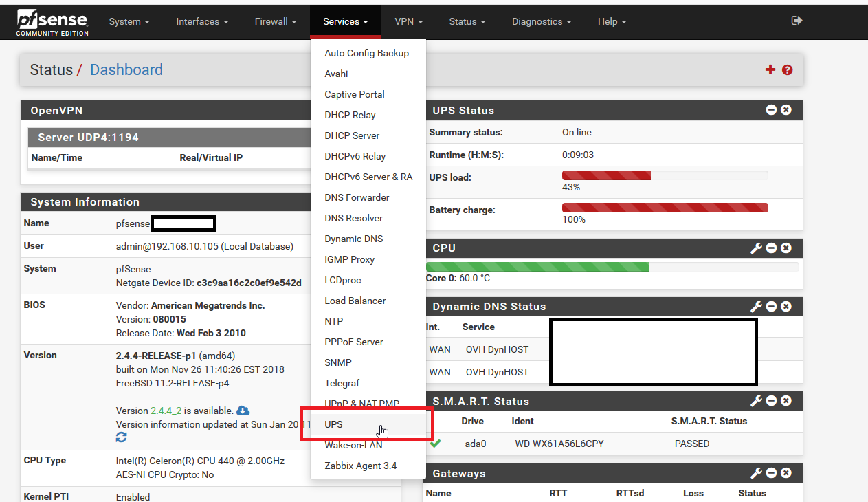The width and height of the screenshot is (868, 502).
Task: Open DHCPv6 Server & RA
Action: pos(368,177)
